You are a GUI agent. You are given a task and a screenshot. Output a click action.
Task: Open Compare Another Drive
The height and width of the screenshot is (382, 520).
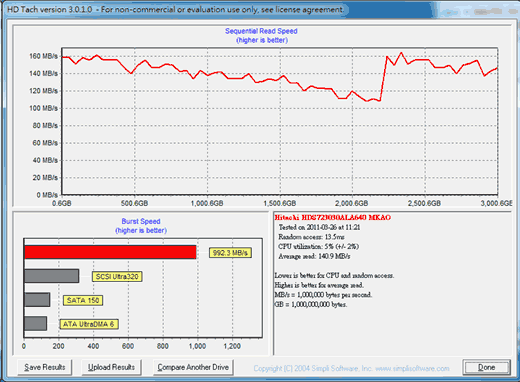click(193, 367)
